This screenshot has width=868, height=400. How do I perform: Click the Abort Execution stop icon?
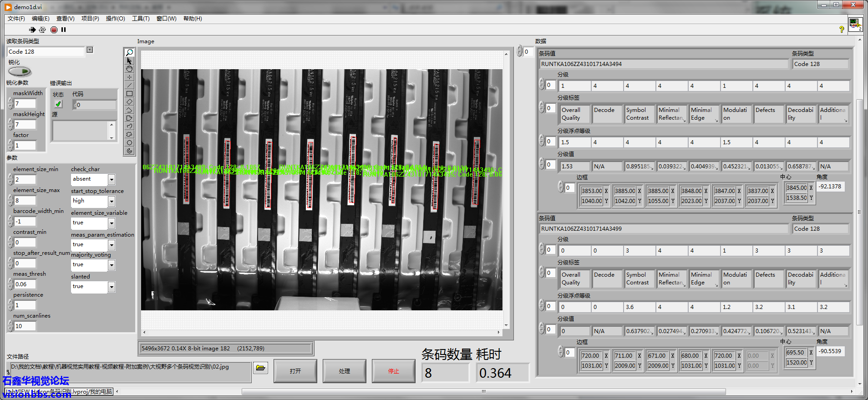pyautogui.click(x=54, y=30)
